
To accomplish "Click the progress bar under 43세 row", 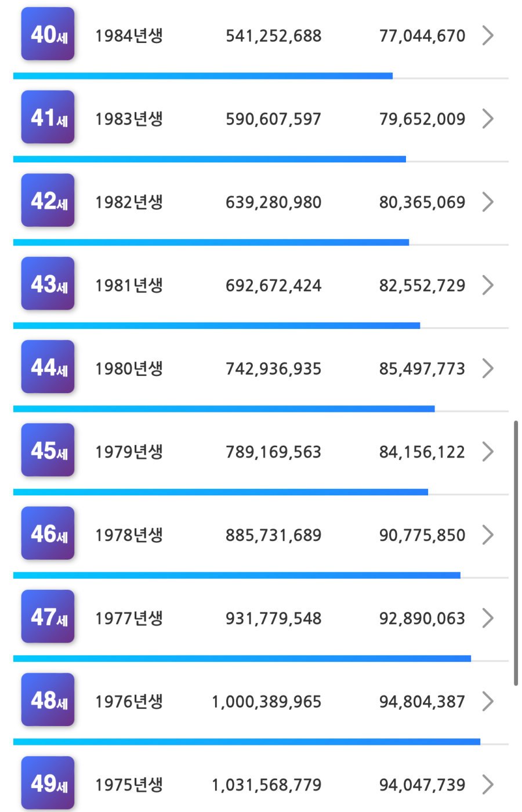I will [216, 326].
